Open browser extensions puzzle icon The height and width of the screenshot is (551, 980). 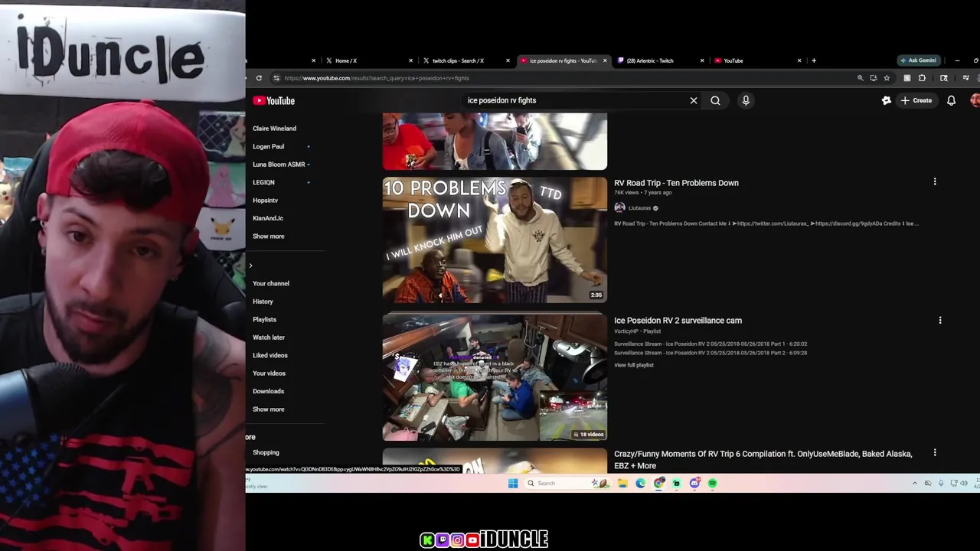click(x=922, y=78)
